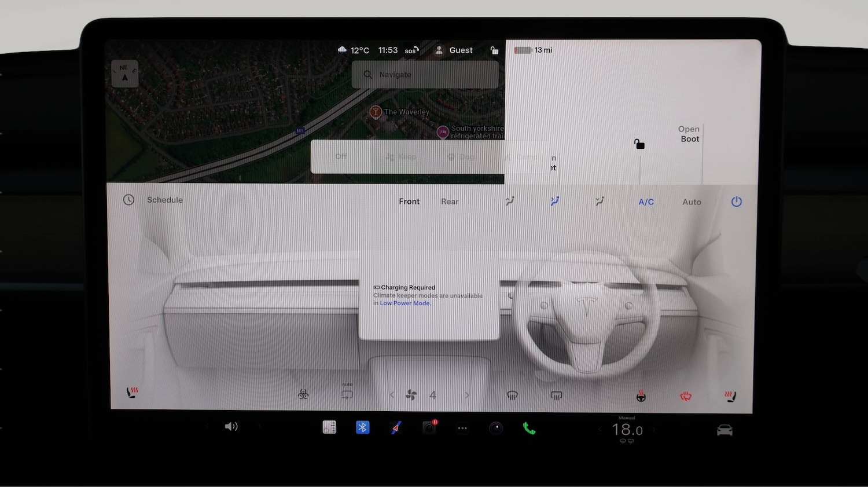Enable Auto climate mode
The image size is (868, 487).
click(692, 202)
